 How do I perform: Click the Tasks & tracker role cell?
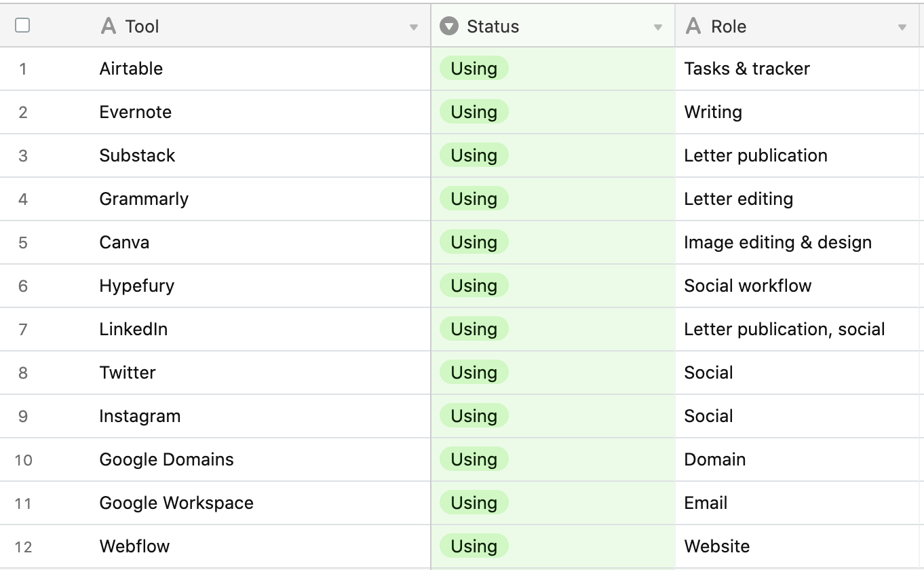coord(797,69)
